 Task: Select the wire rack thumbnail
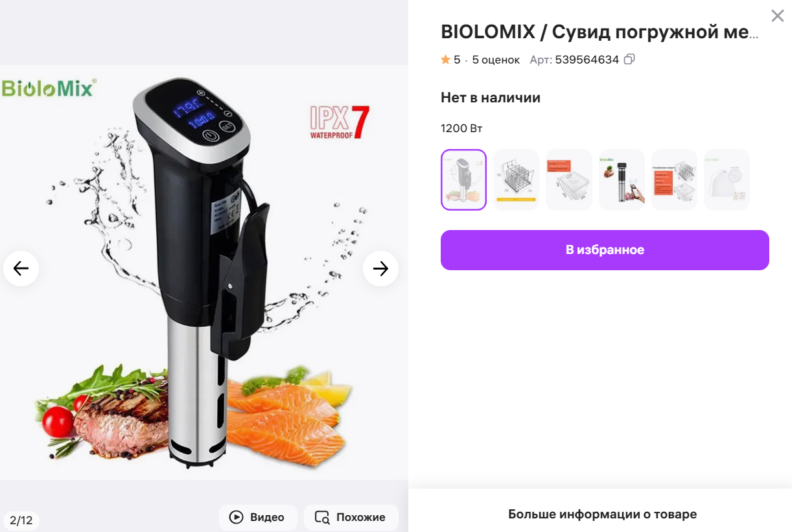coord(517,179)
